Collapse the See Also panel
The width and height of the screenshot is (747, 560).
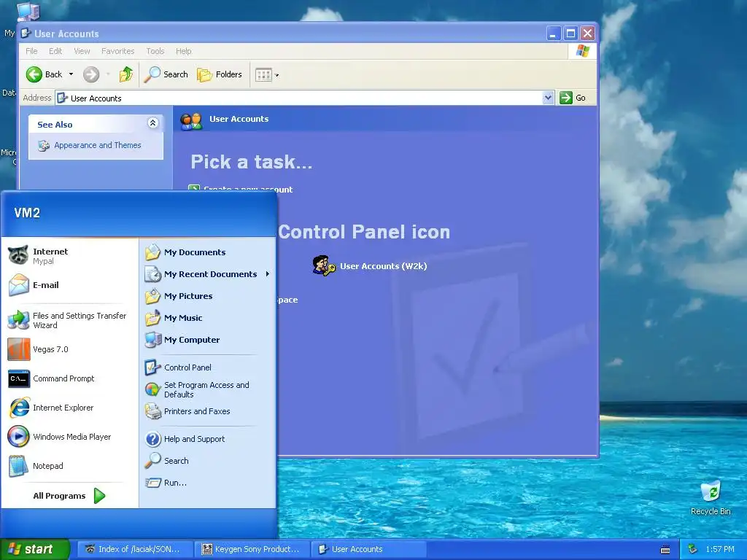click(152, 123)
